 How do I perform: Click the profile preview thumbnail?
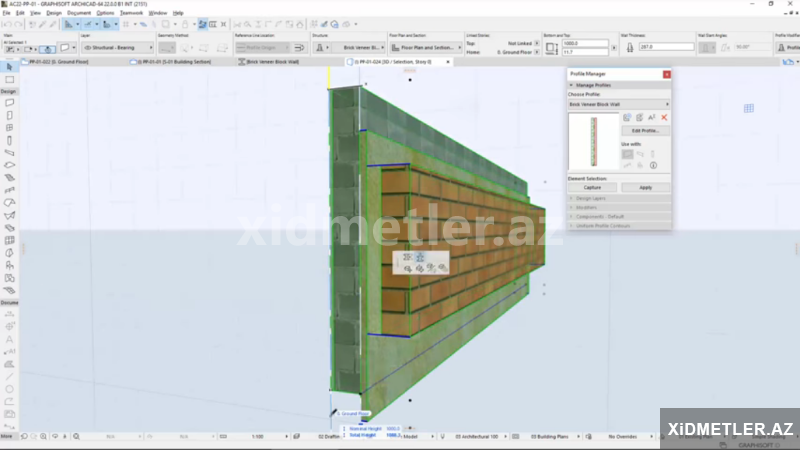click(593, 141)
